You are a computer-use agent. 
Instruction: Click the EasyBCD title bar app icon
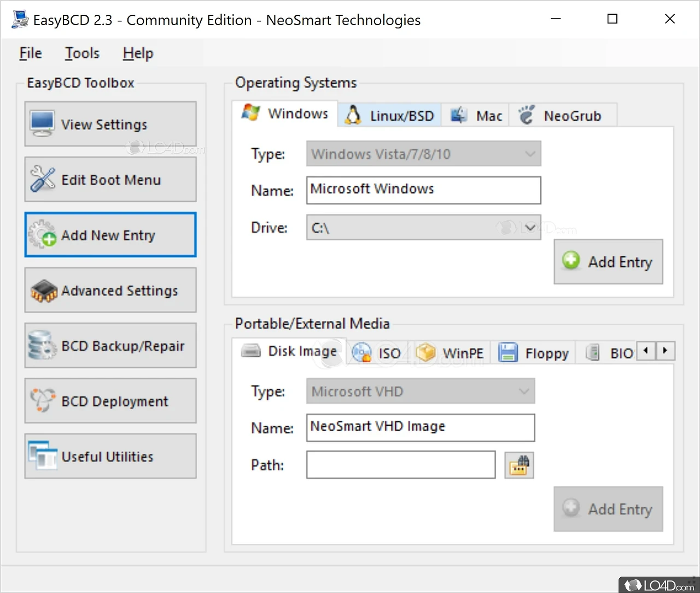click(x=20, y=19)
